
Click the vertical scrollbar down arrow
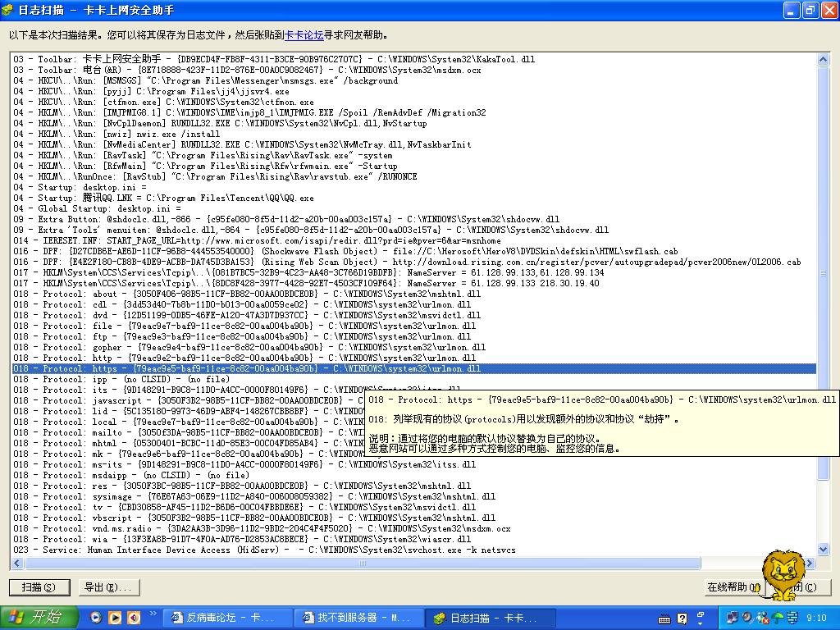coord(823,549)
